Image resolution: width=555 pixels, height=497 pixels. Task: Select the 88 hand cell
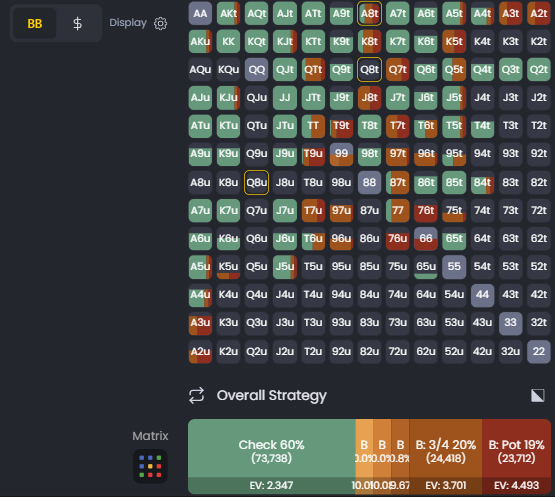coord(370,182)
